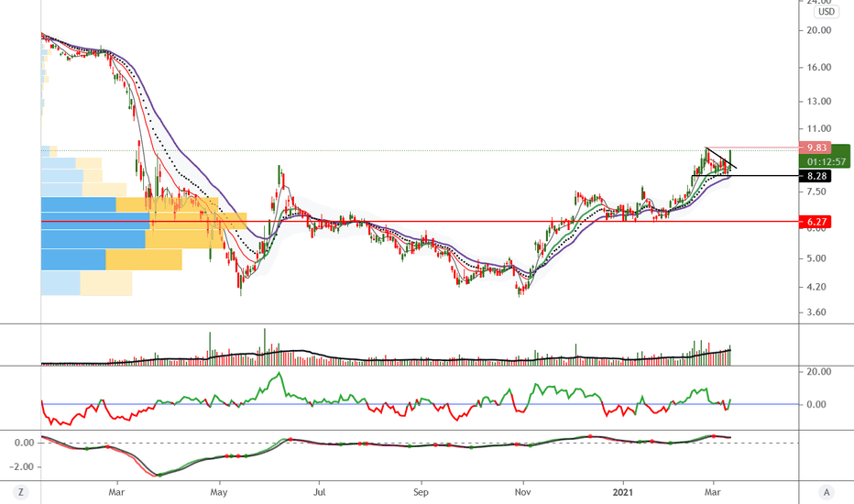Click the -2.00 label on MACD pane
Viewport: 854px width, 504px height.
[21, 467]
